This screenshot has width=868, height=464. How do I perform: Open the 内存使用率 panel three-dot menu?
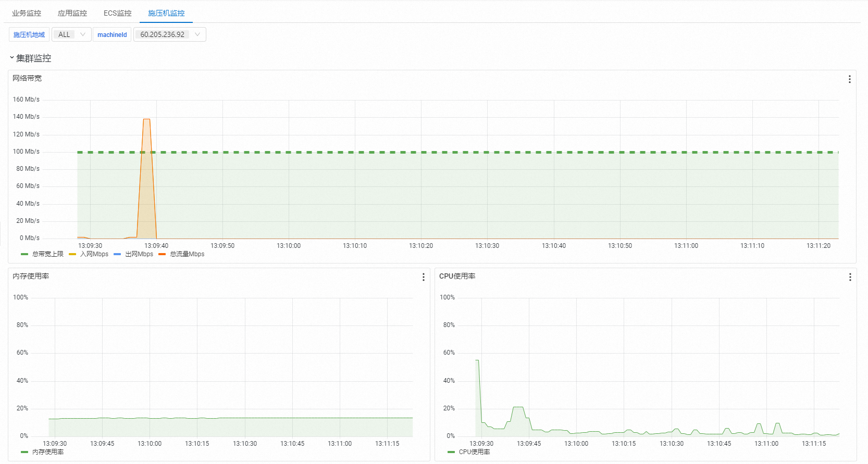click(423, 277)
